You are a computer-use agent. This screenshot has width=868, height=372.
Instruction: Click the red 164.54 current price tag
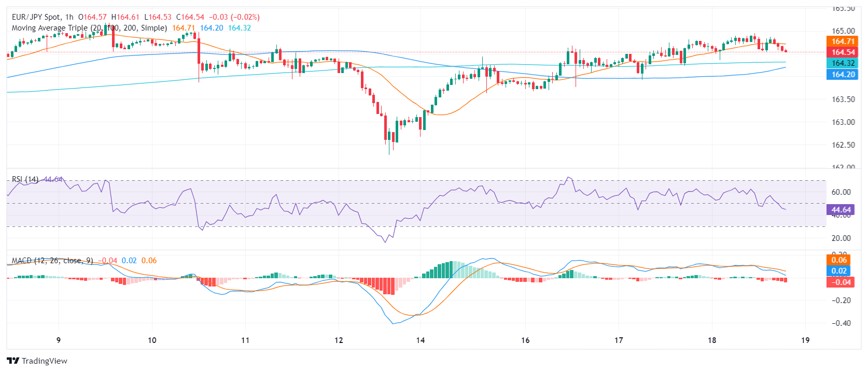tap(843, 52)
